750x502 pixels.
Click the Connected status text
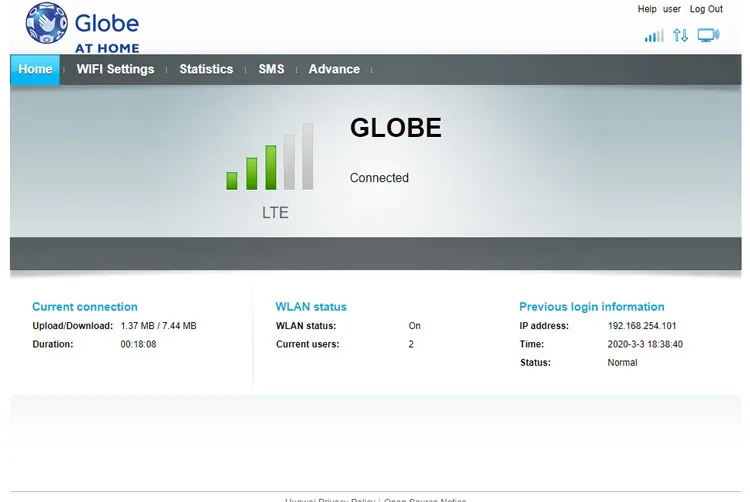[x=379, y=178]
